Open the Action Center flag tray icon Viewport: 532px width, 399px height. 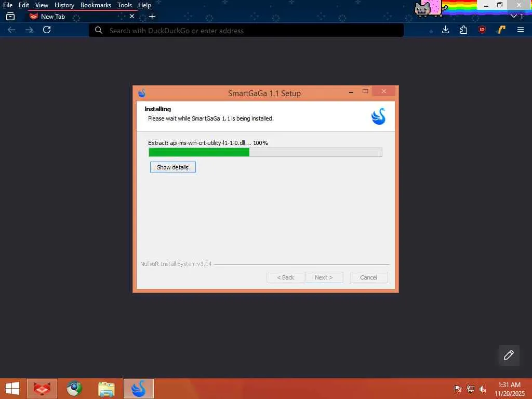pos(458,389)
